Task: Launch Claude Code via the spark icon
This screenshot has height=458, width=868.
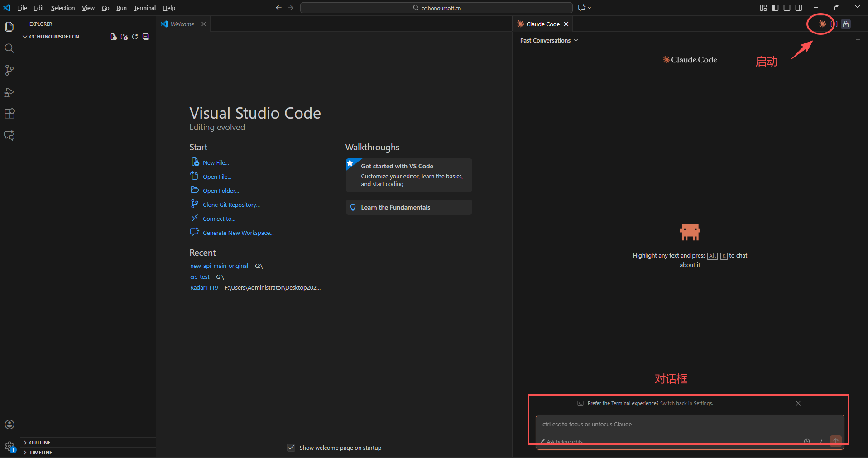Action: click(x=821, y=24)
